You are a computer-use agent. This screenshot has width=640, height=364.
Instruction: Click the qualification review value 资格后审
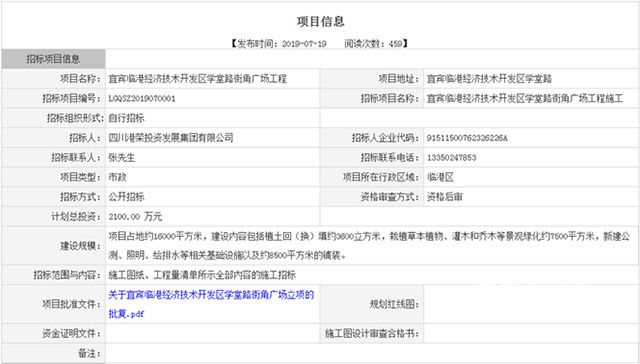pyautogui.click(x=444, y=197)
